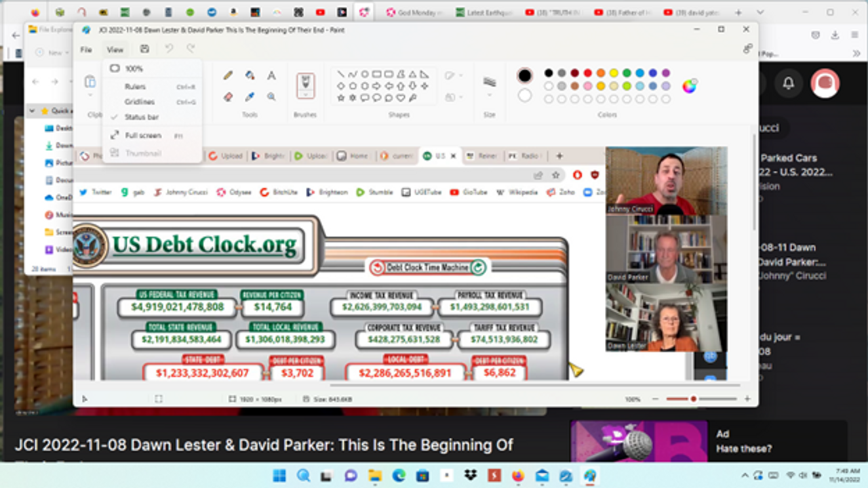This screenshot has width=868, height=488.
Task: Select the heart shape in Shapes gallery
Action: (x=400, y=98)
